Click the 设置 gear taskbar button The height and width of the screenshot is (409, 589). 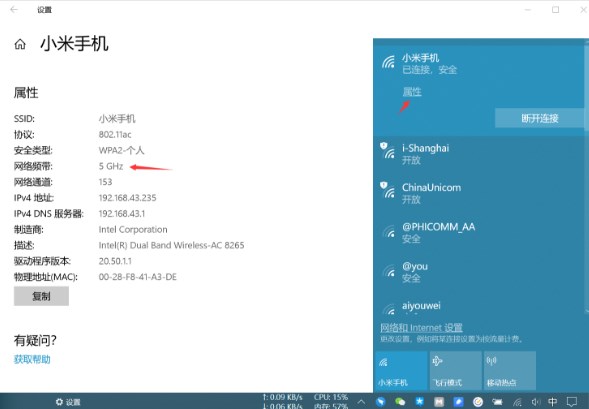click(68, 402)
